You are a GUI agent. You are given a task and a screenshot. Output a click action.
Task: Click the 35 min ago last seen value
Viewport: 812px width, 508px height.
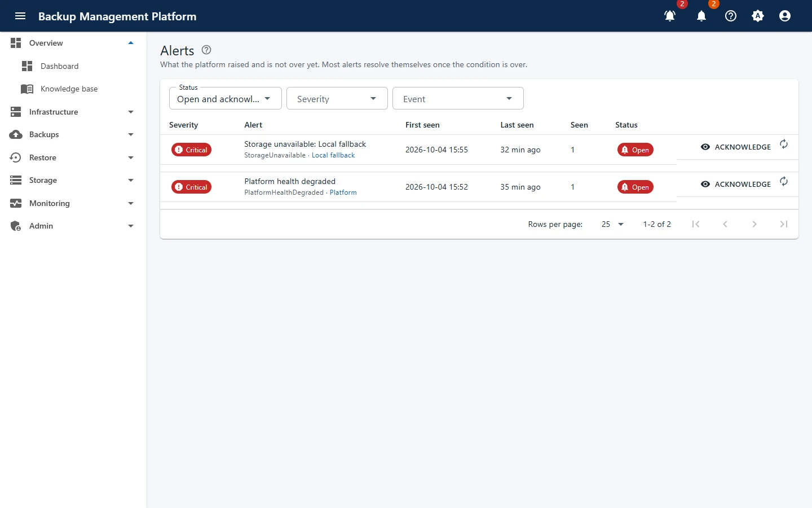520,187
